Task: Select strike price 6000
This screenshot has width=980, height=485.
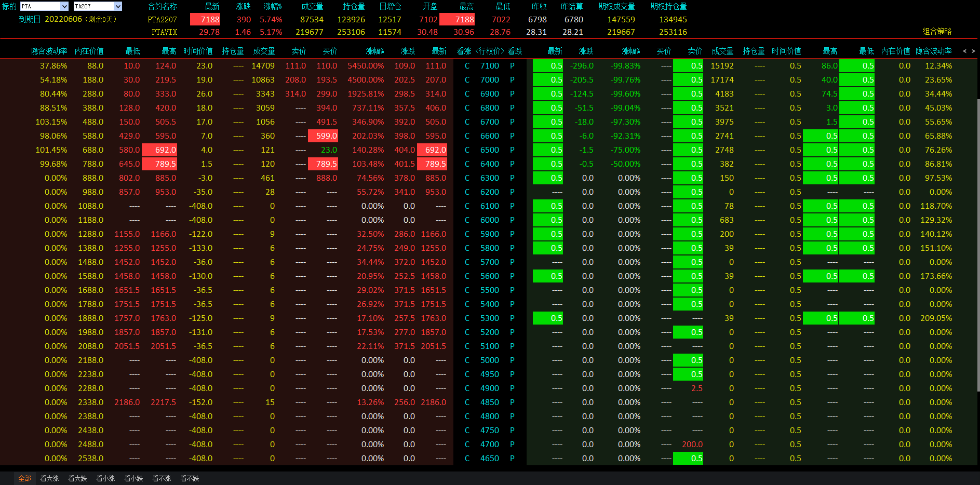Action: (489, 220)
